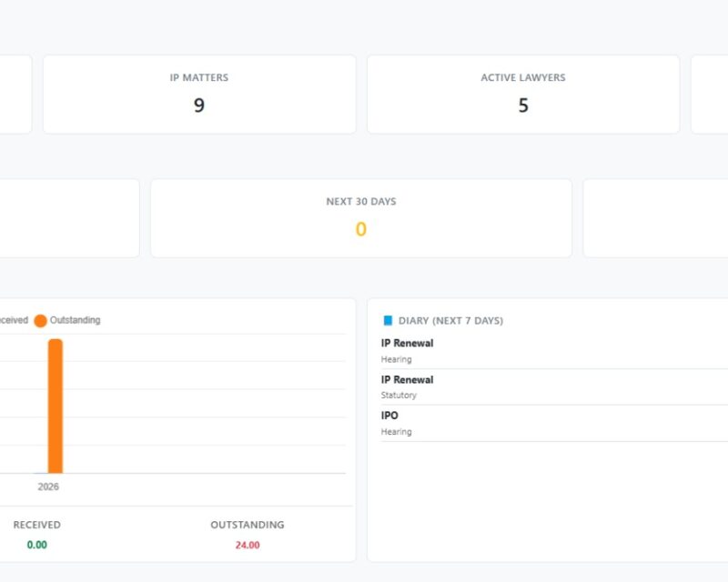Toggle the Outstanding series legend label
Image resolution: width=728 pixels, height=582 pixels.
(x=75, y=320)
